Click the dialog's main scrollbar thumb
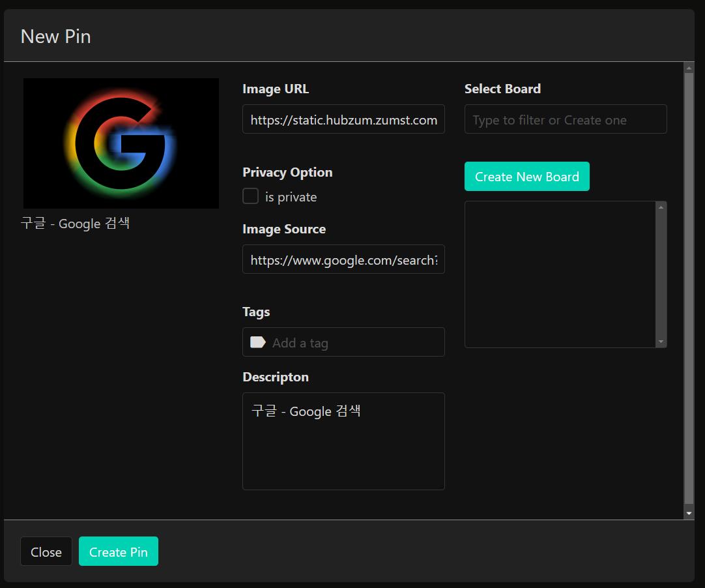705x588 pixels. coord(689,287)
